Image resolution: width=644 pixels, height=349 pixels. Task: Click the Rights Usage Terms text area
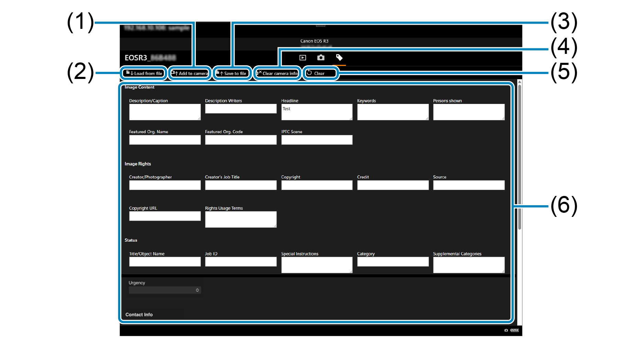click(x=240, y=219)
